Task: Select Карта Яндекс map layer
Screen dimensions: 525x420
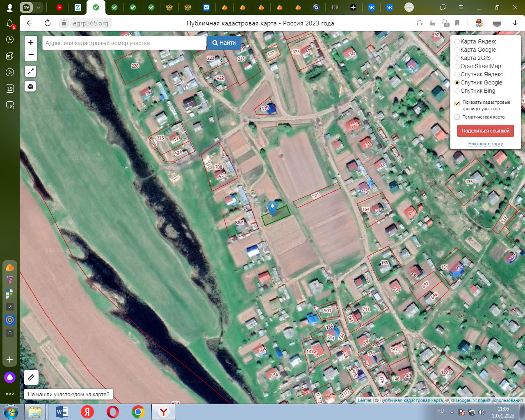Action: [x=457, y=41]
